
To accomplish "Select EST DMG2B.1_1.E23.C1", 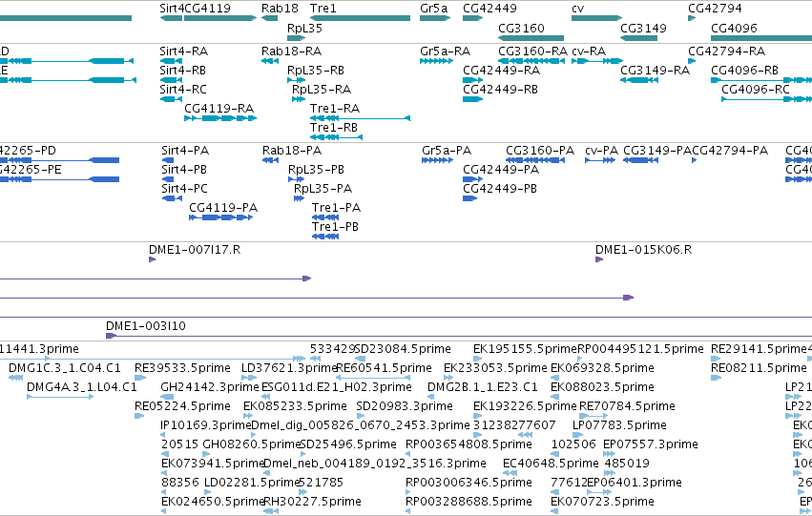I will pyautogui.click(x=431, y=397).
